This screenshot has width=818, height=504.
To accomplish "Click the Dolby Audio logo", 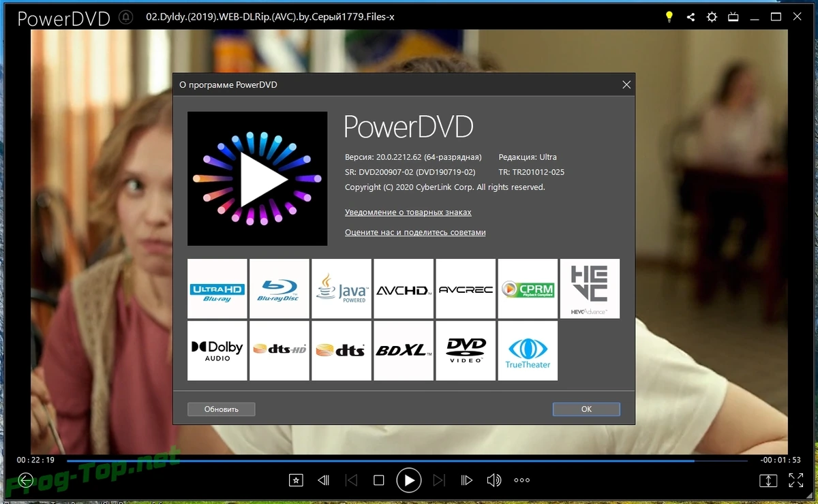I will (x=217, y=351).
